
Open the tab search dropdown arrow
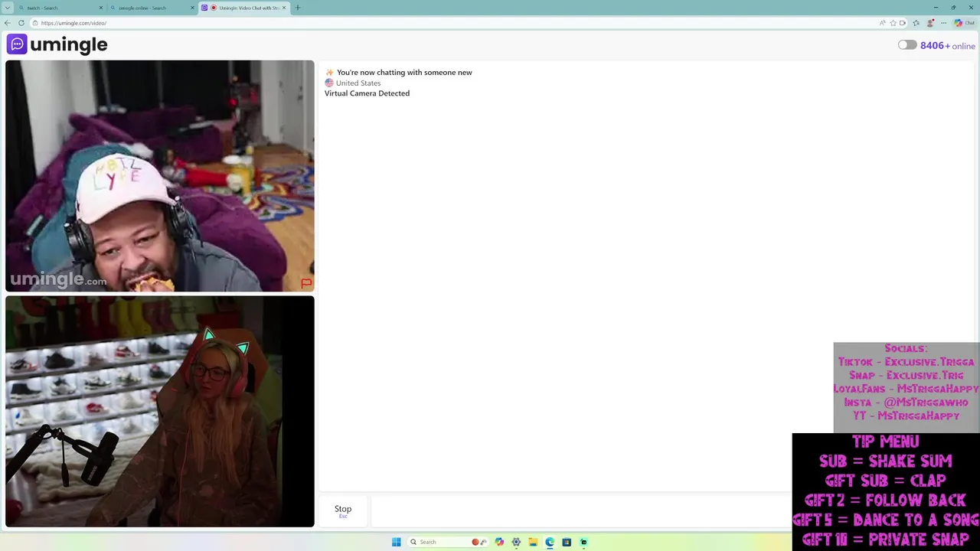pyautogui.click(x=8, y=8)
